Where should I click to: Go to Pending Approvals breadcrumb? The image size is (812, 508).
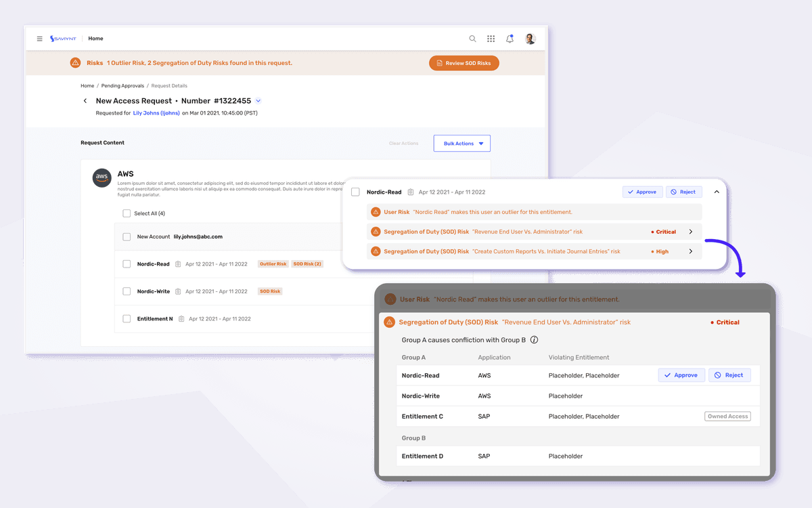tap(122, 86)
